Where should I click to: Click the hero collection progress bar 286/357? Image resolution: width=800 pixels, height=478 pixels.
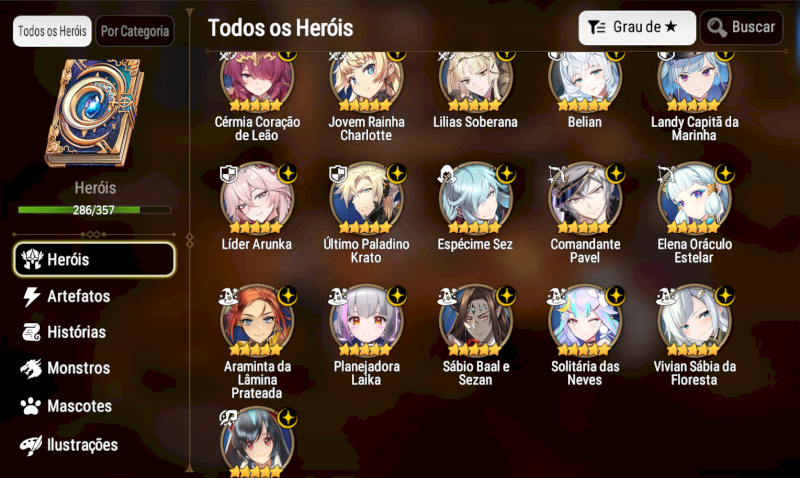point(94,210)
